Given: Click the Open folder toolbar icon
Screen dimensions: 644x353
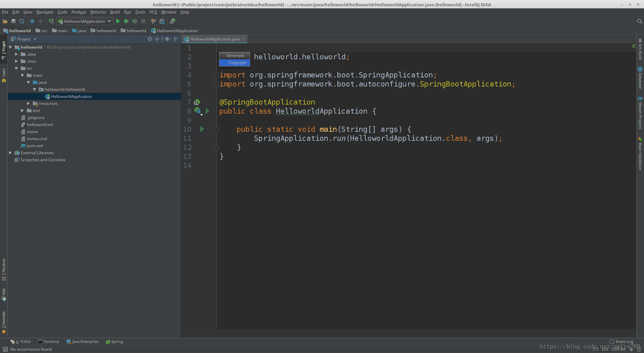Looking at the screenshot, I should coord(5,21).
